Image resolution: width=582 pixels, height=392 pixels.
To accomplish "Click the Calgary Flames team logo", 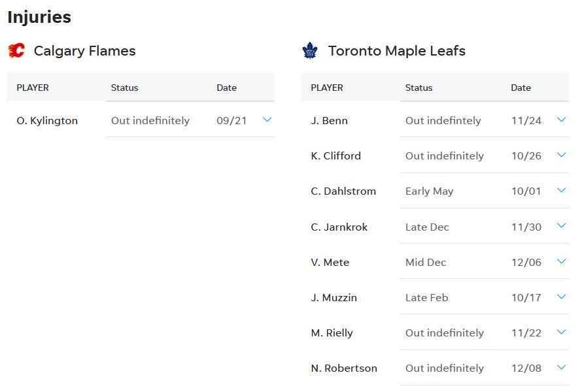I will click(16, 51).
